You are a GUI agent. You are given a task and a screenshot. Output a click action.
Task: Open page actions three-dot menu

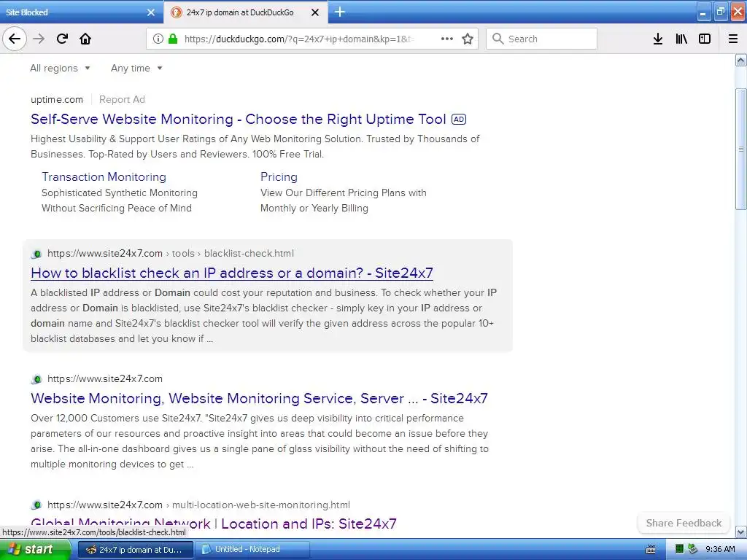coord(447,39)
